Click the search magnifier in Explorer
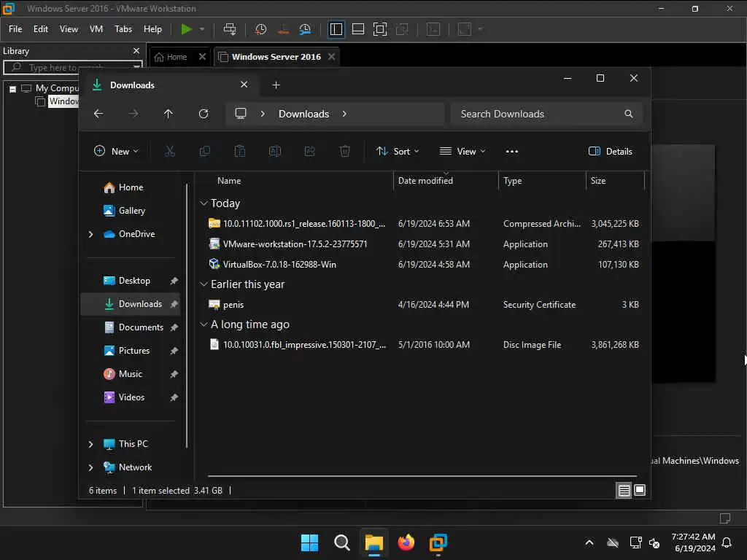Image resolution: width=747 pixels, height=560 pixels. pos(629,114)
